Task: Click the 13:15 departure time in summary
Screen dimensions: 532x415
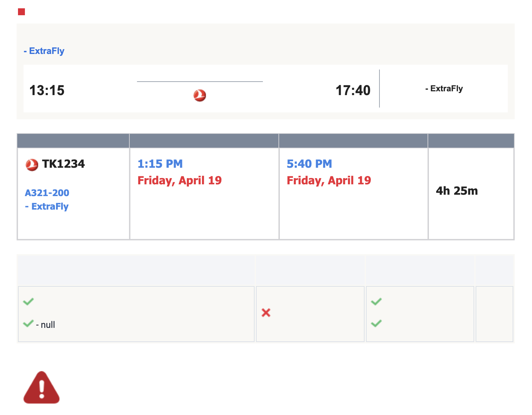Action: coord(47,90)
